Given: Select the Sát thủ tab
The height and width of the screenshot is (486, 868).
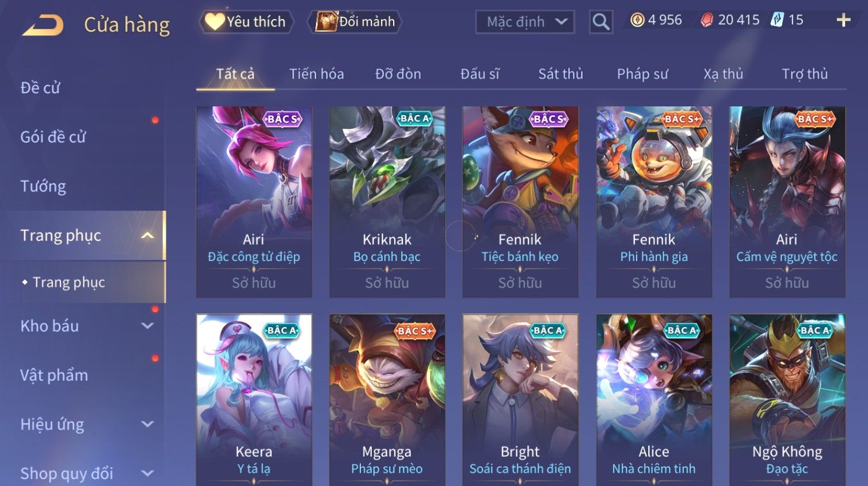Looking at the screenshot, I should coord(561,74).
